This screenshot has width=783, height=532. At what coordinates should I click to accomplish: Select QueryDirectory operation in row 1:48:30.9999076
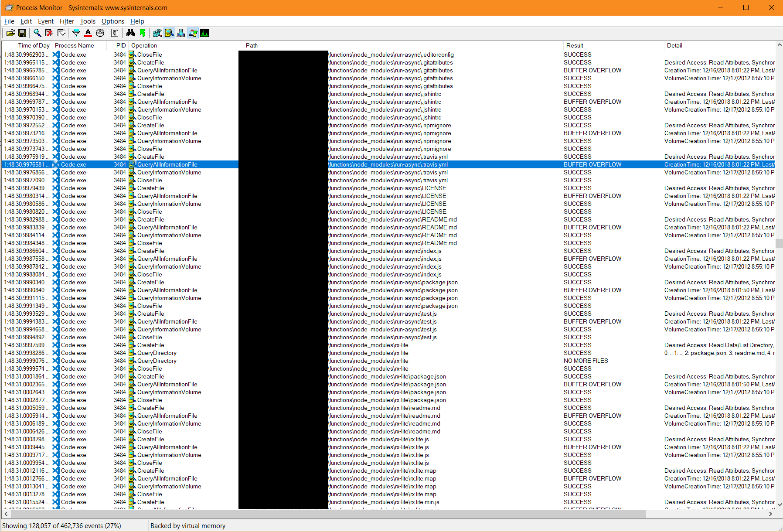click(x=157, y=361)
